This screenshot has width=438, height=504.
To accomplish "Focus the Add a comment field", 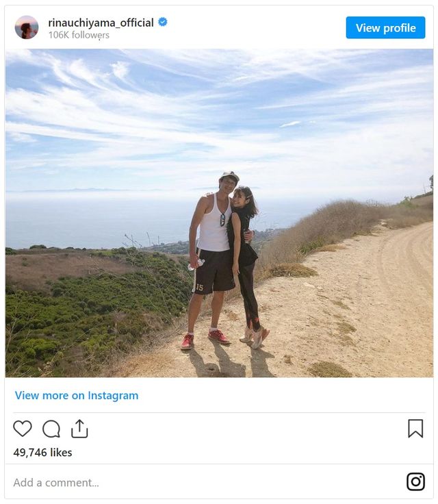I will (x=56, y=482).
